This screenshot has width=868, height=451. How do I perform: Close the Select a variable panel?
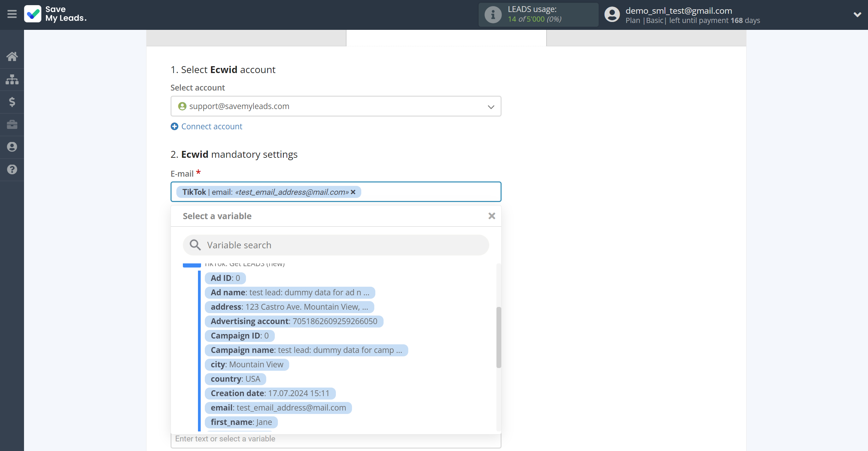pos(492,216)
